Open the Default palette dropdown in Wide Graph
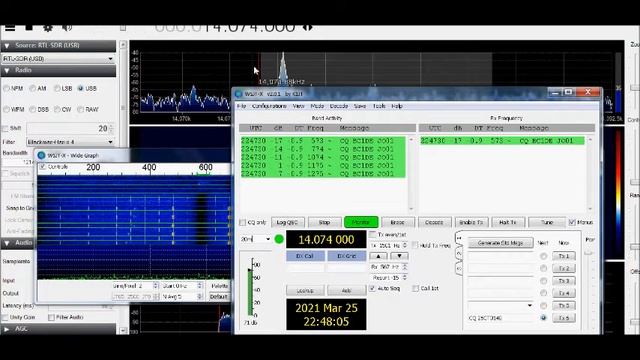 [x=219, y=297]
